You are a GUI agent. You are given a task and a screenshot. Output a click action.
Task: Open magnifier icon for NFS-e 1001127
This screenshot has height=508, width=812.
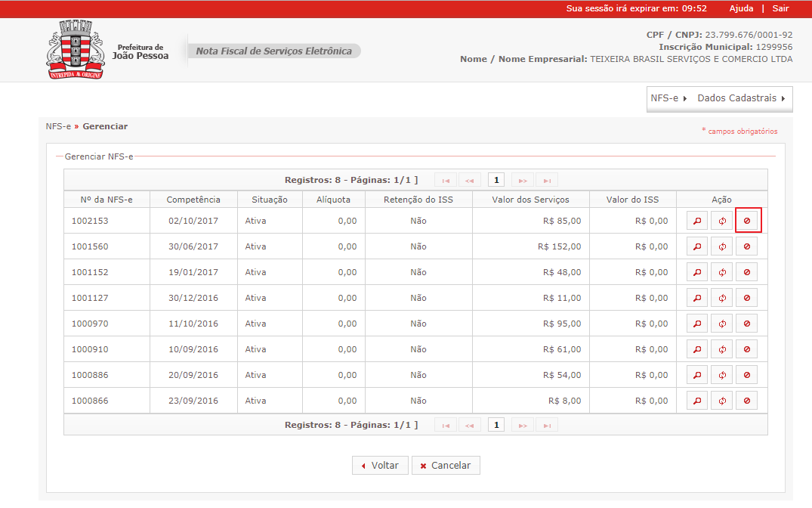pos(697,298)
